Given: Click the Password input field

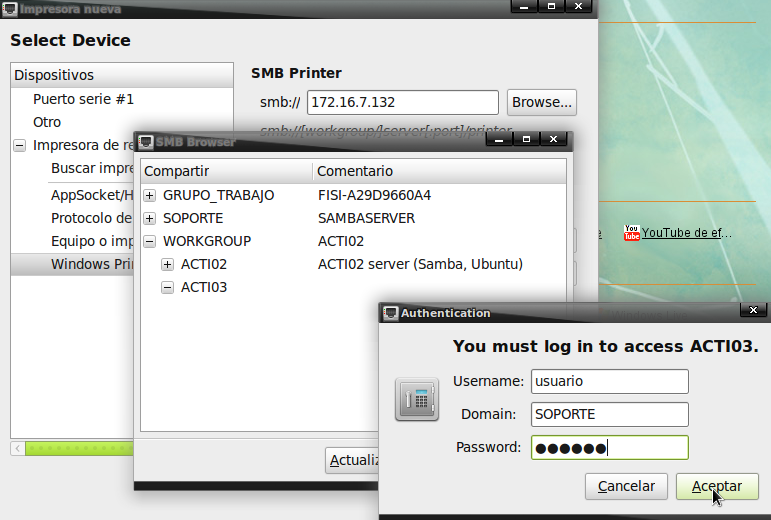Looking at the screenshot, I should (609, 447).
